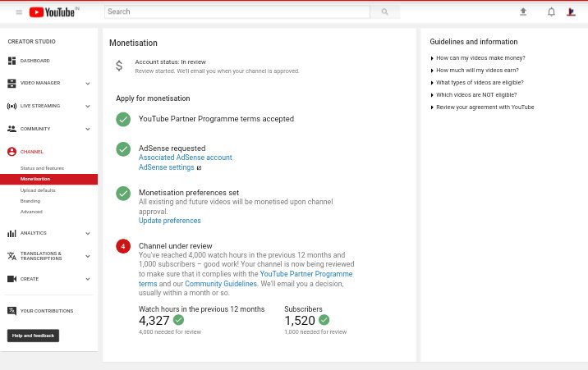Open the Community Guidelines link

tap(221, 284)
